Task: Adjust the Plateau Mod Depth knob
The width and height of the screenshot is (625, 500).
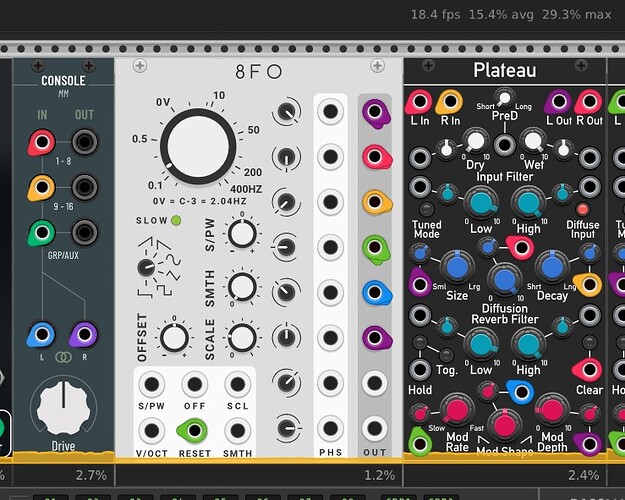Action: pyautogui.click(x=552, y=410)
